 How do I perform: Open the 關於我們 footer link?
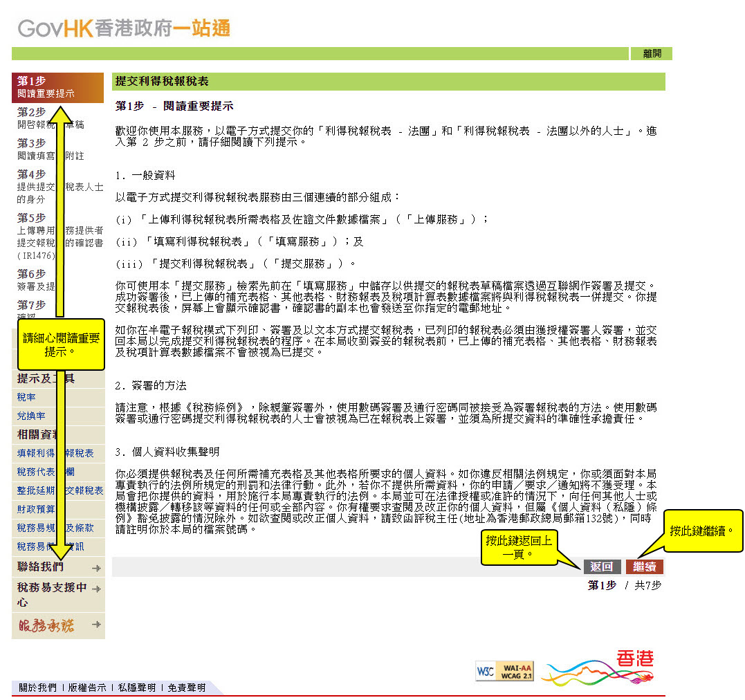pos(37,688)
